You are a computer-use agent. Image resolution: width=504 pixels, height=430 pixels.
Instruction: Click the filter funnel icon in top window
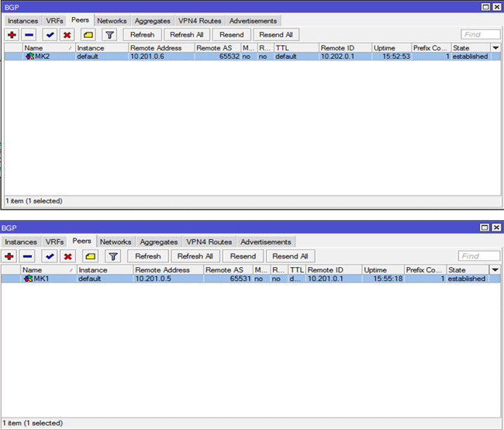pos(109,35)
